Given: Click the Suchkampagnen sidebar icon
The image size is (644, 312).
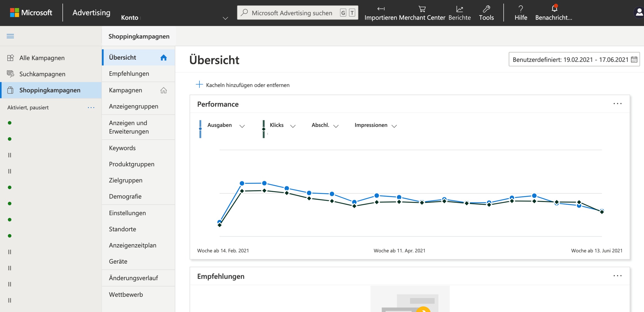Looking at the screenshot, I should pyautogui.click(x=10, y=74).
